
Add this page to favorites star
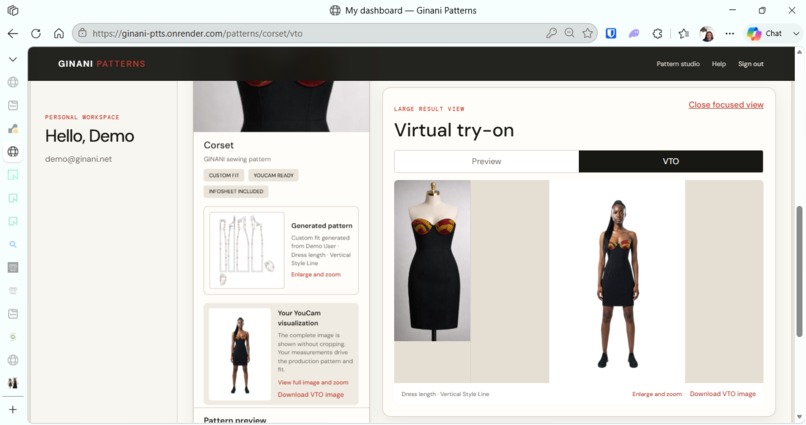coord(587,33)
